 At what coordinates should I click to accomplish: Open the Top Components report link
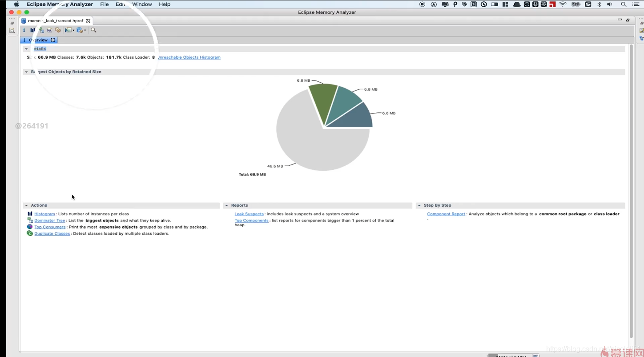tap(251, 221)
